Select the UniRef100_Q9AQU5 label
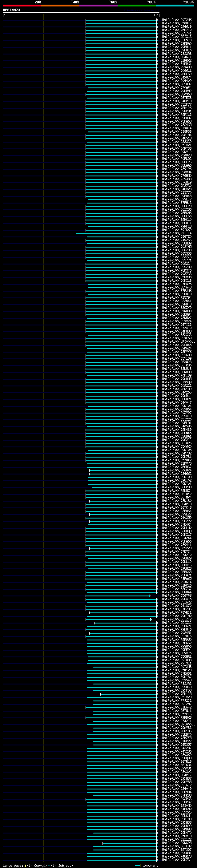The width and height of the screenshot is (197, 868). pos(177,379)
